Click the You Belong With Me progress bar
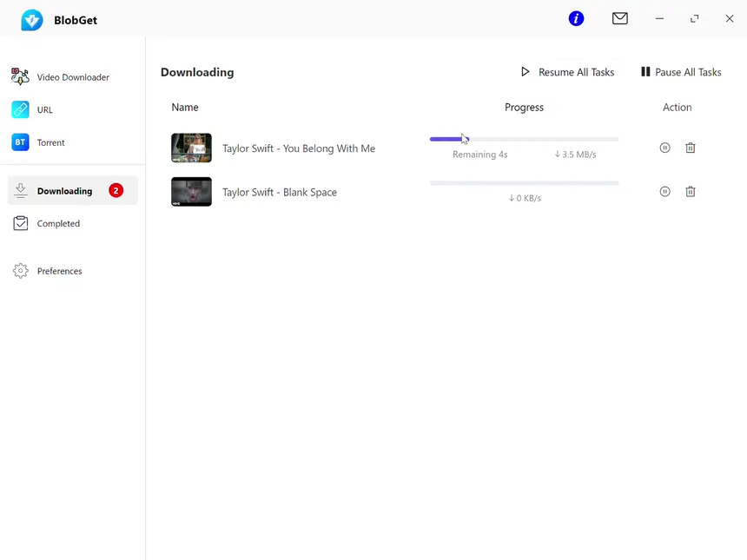 coord(524,139)
